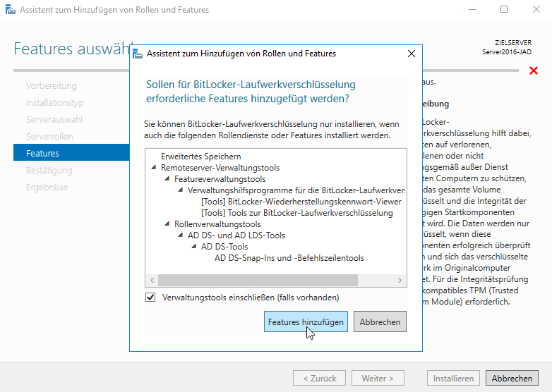
Task: Open the Vorbereitung wizard step
Action: click(52, 86)
